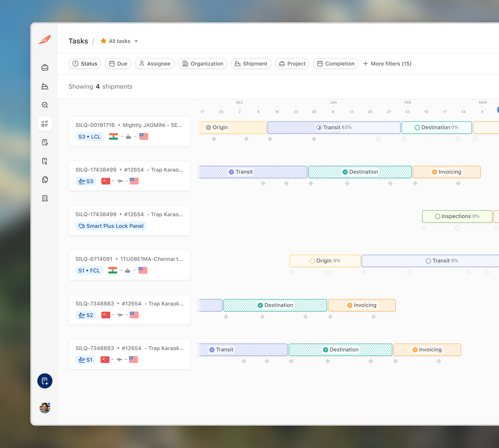The image size is (499, 448).
Task: Click the Invoicing bar in S3 flight row
Action: [x=447, y=172]
